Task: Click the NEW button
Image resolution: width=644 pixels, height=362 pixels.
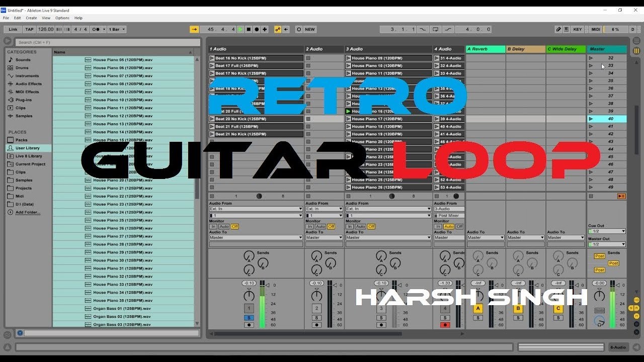Action: pyautogui.click(x=310, y=29)
